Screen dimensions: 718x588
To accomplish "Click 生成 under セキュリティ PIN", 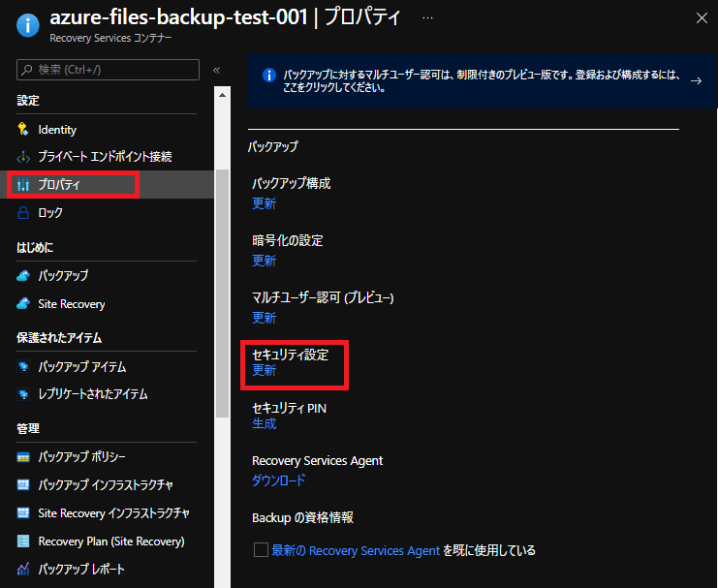I will pos(264,423).
